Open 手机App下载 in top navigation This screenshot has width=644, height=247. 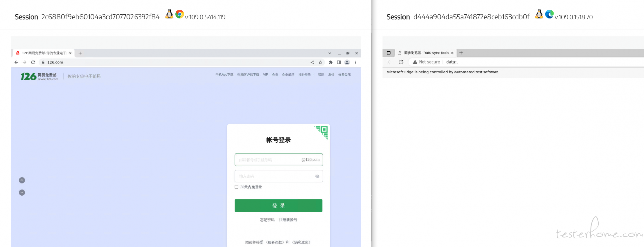[x=224, y=75]
